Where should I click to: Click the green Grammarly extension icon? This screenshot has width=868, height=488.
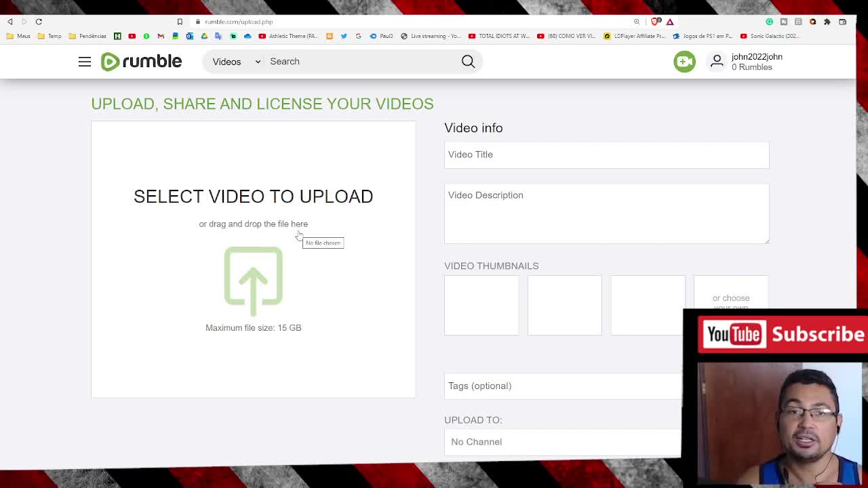pos(769,22)
